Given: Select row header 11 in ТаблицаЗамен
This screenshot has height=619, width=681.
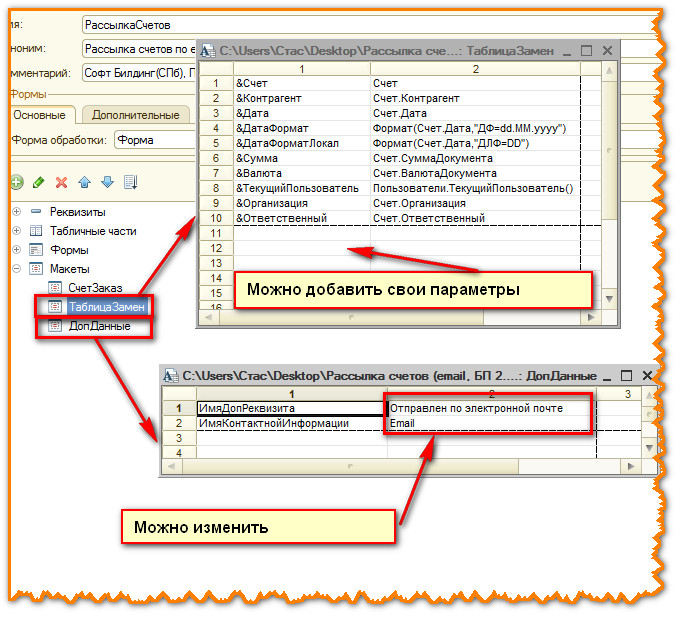Looking at the screenshot, I should (x=217, y=235).
